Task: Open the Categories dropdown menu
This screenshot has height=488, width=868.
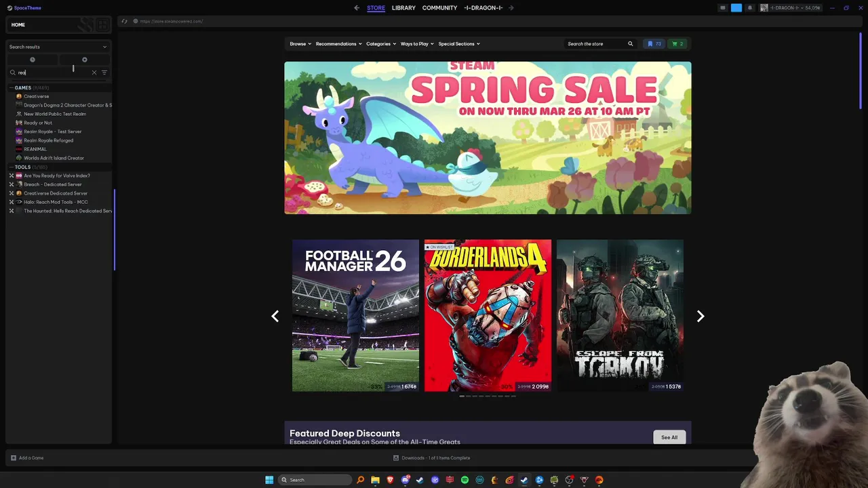Action: (381, 43)
